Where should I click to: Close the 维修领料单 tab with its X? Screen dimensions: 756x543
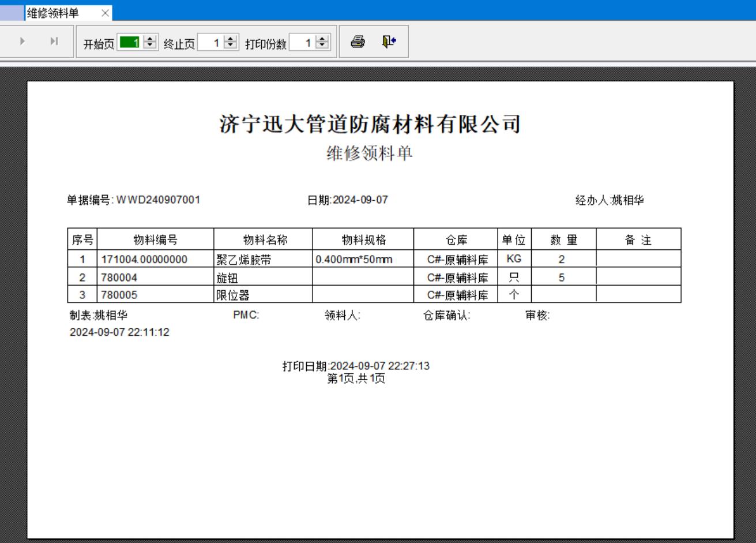tap(105, 13)
